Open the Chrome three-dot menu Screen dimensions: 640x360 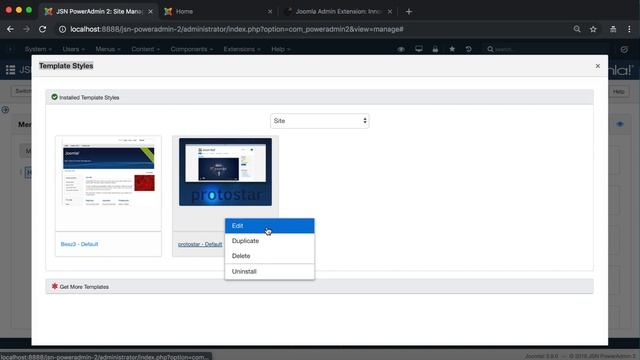[x=629, y=29]
